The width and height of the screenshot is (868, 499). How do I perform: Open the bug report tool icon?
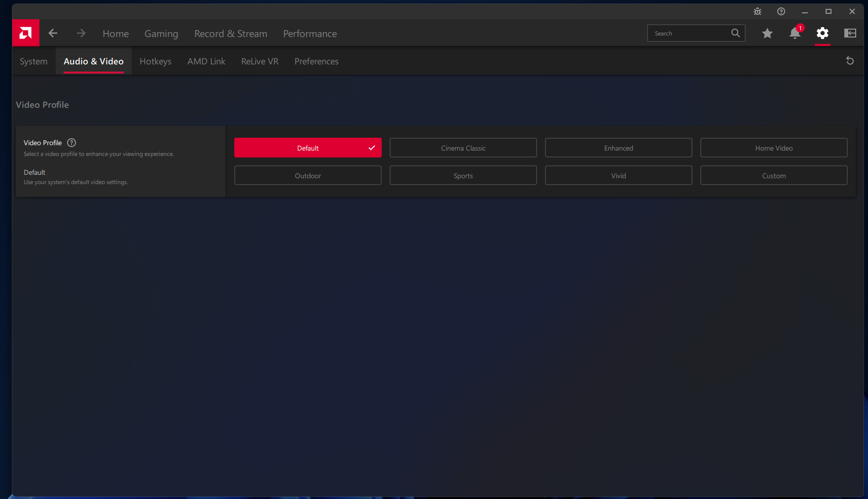pos(758,11)
